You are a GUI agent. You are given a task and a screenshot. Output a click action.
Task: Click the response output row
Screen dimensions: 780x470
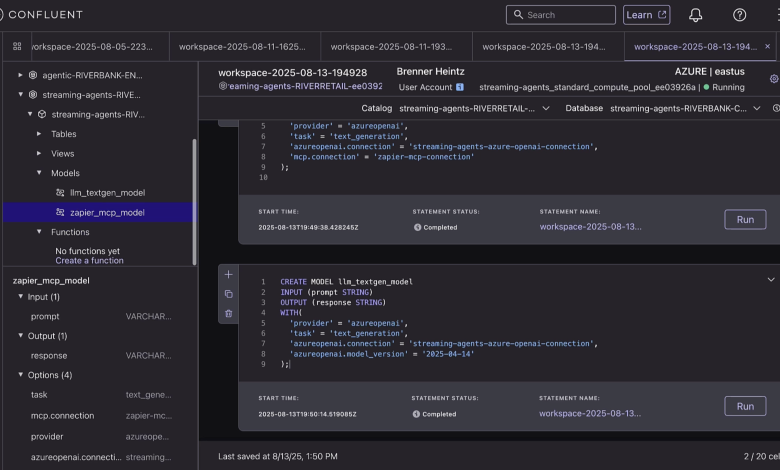[x=101, y=356]
